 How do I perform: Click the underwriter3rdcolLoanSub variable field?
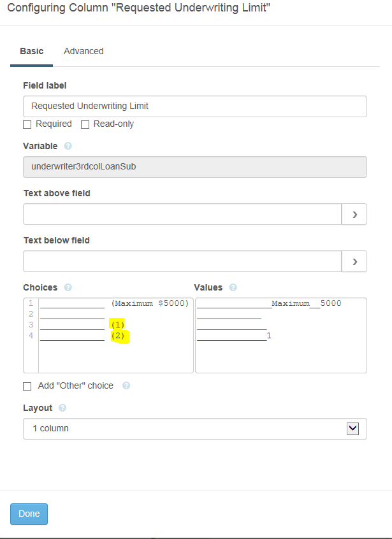195,167
